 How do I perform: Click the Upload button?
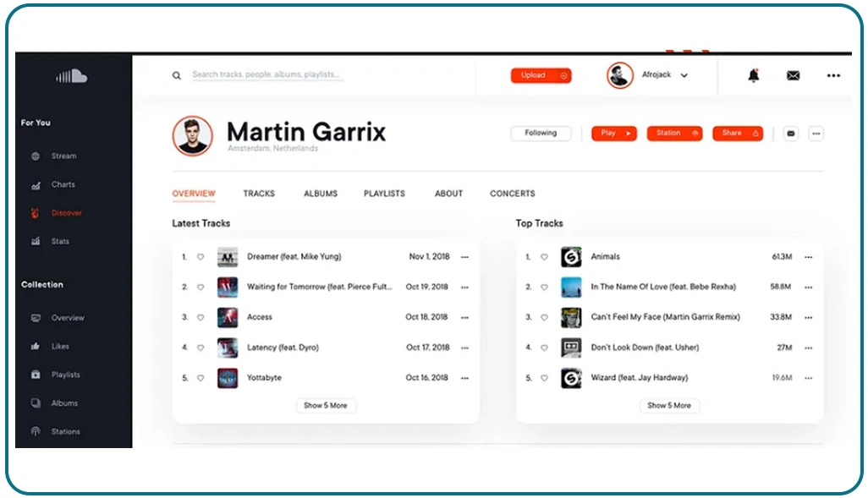click(x=541, y=75)
